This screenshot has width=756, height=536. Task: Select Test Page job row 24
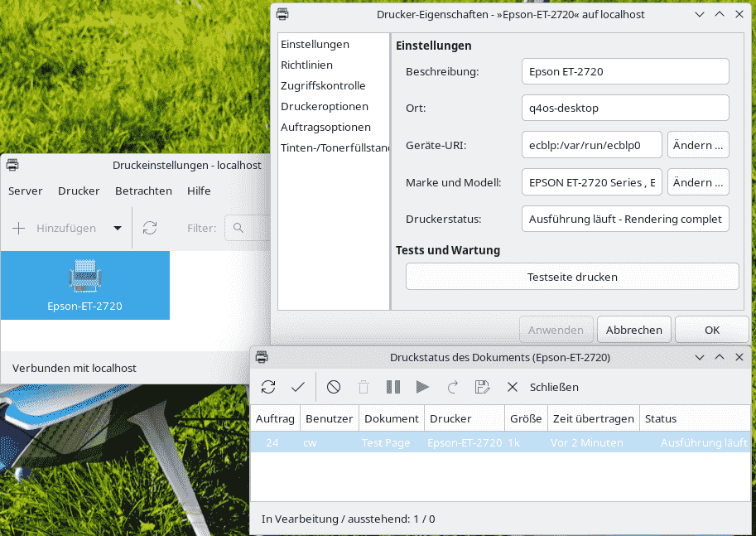click(x=386, y=443)
